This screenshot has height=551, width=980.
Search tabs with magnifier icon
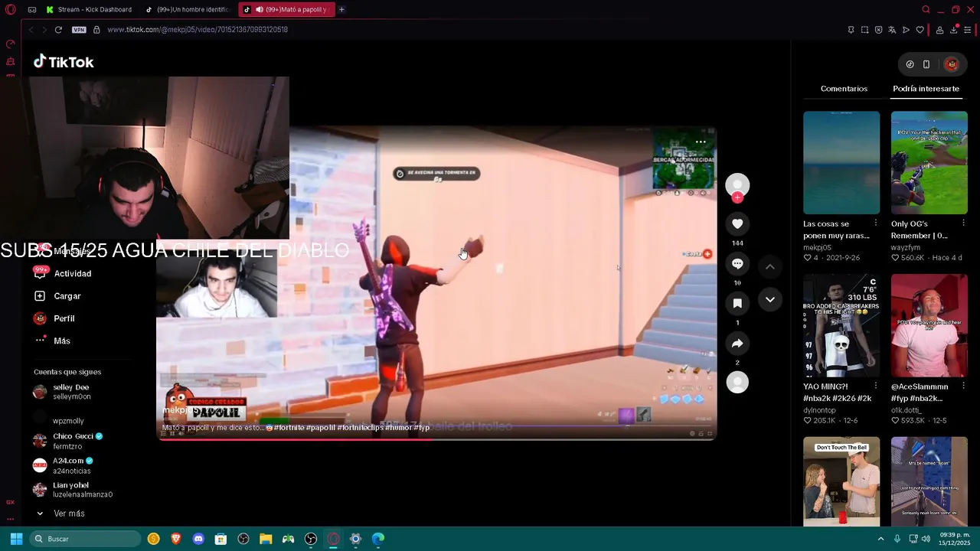point(926,9)
